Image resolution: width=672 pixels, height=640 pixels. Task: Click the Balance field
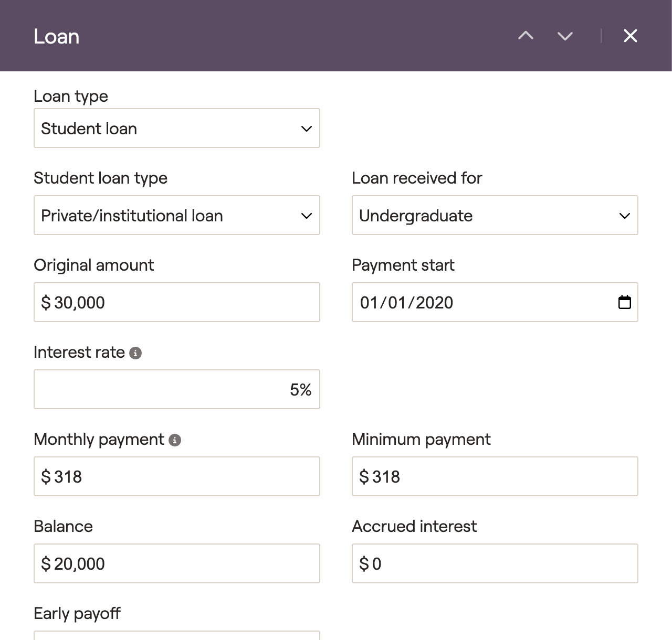tap(177, 563)
